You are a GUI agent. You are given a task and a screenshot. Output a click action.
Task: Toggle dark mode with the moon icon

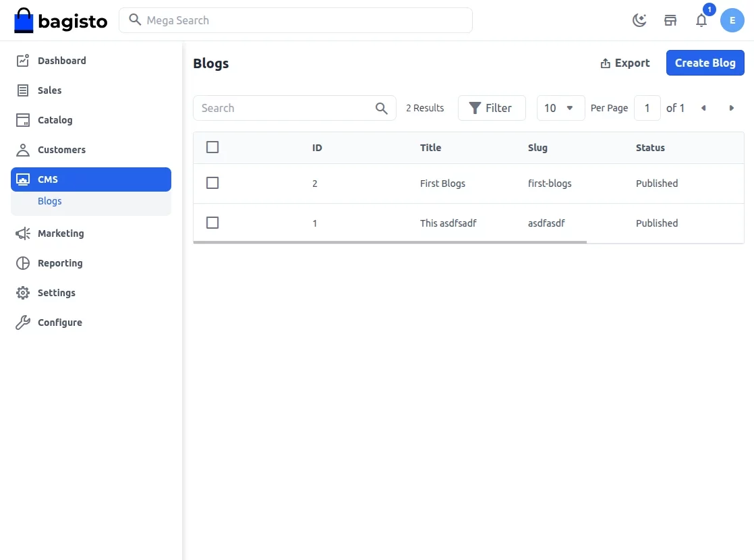639,20
